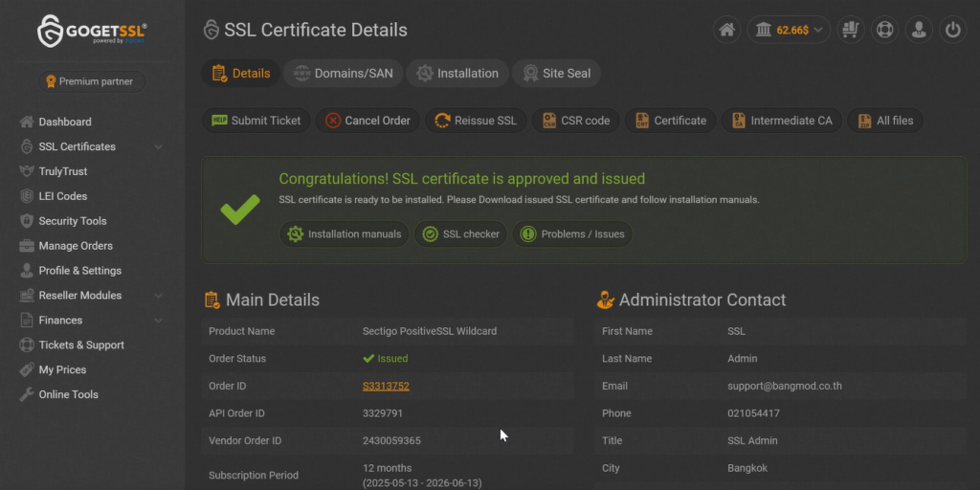Click the lifebuoy support icon in the top bar
Image resolution: width=980 pixels, height=490 pixels.
[x=884, y=30]
